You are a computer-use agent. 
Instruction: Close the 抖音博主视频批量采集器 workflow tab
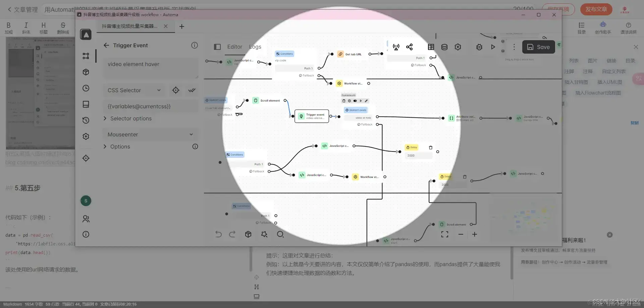pos(166,26)
